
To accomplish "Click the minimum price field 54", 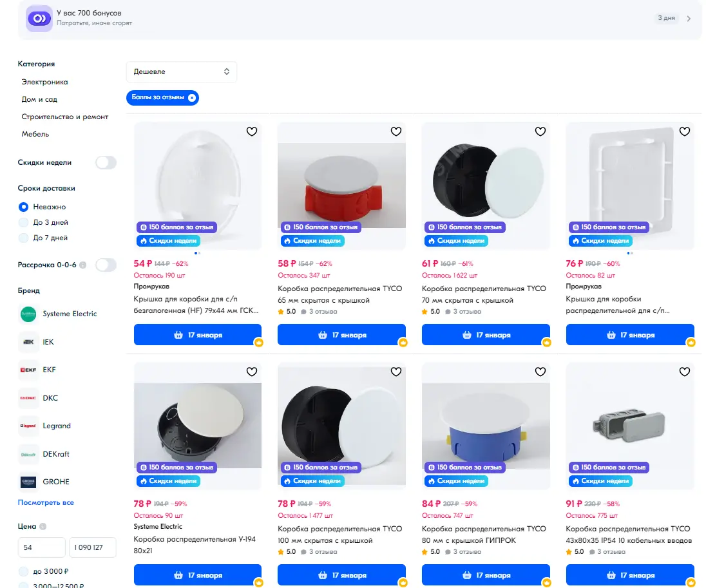I will [x=41, y=547].
